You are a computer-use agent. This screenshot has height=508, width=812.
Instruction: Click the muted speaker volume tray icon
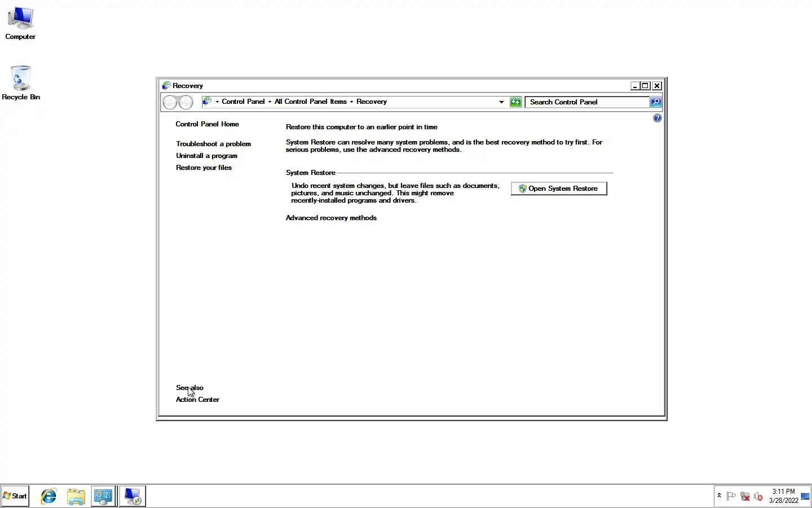click(x=758, y=497)
